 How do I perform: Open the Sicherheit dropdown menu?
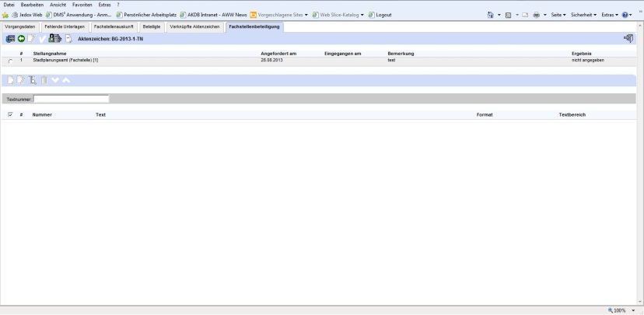(x=583, y=15)
